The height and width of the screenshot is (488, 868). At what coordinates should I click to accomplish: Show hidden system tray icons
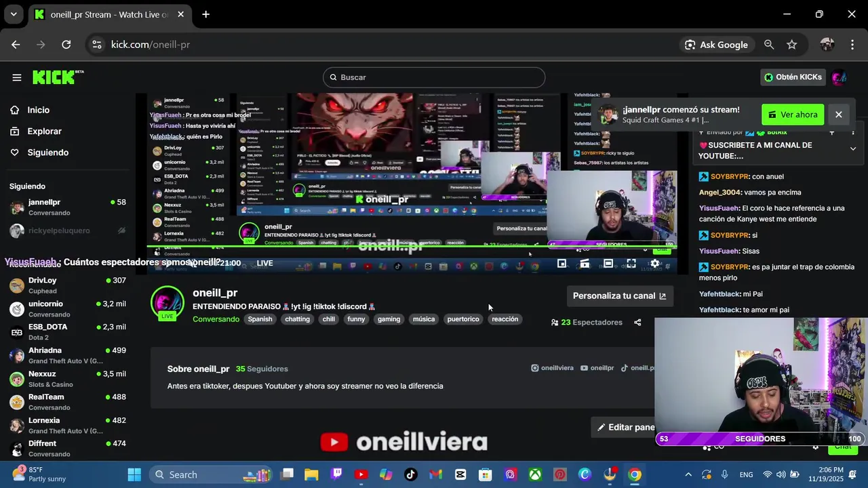click(x=688, y=474)
